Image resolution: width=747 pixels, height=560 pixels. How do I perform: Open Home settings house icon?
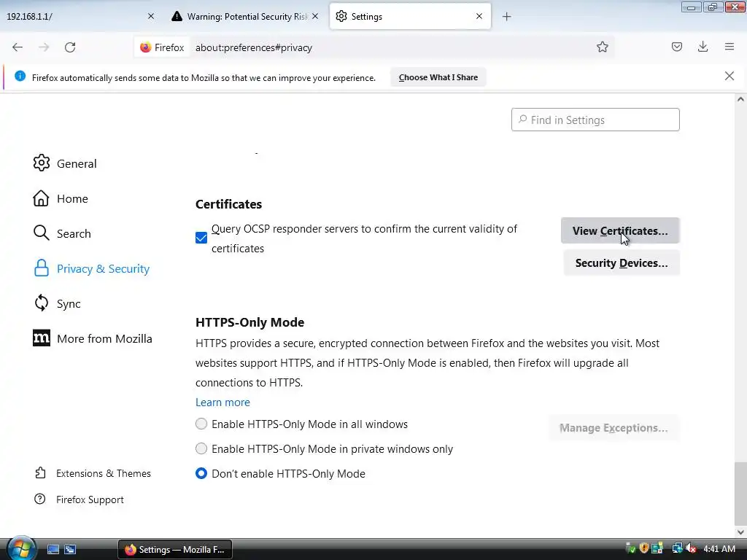tap(41, 198)
